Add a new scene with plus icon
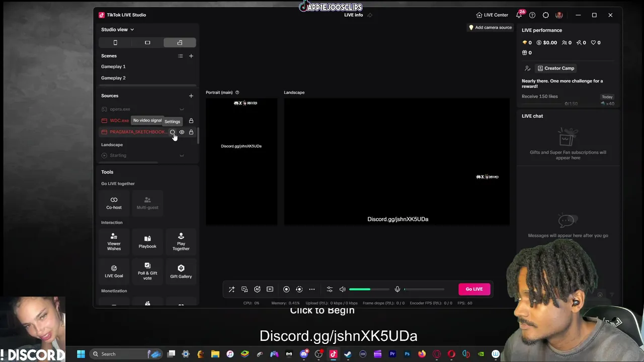 191,56
